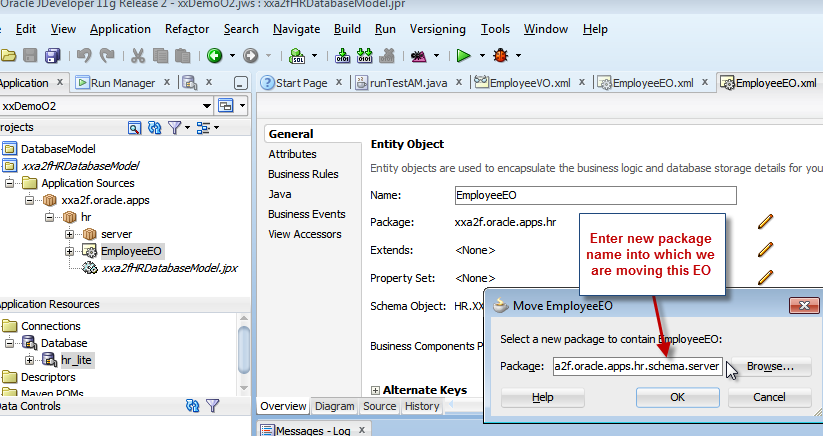This screenshot has height=436, width=823.
Task: Click the Refresh icon in Projects header
Action: [154, 127]
